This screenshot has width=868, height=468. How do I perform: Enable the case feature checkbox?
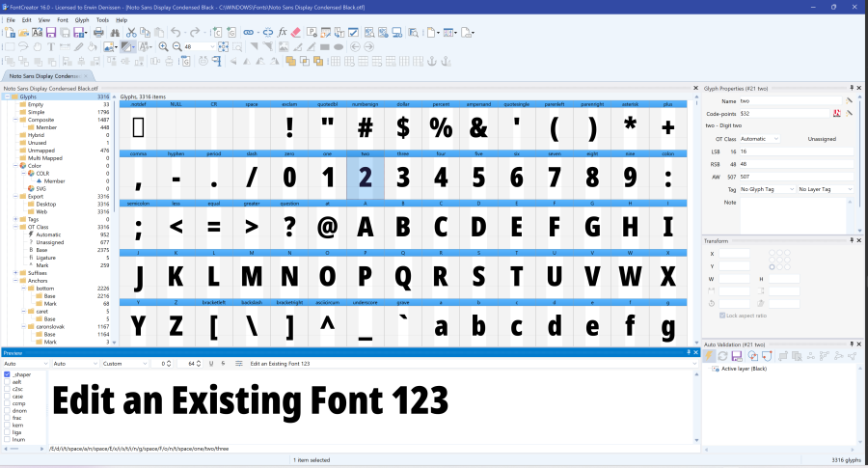(7, 396)
